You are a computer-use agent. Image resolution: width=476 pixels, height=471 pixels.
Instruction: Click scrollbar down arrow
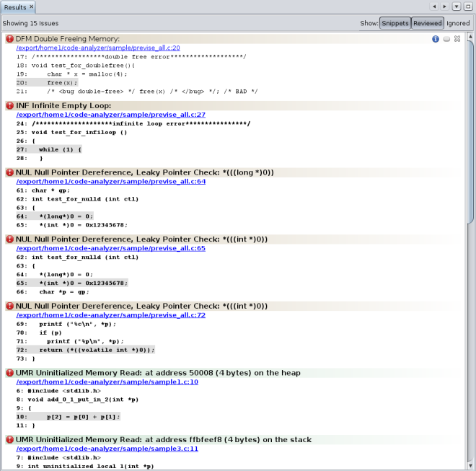tap(470, 465)
